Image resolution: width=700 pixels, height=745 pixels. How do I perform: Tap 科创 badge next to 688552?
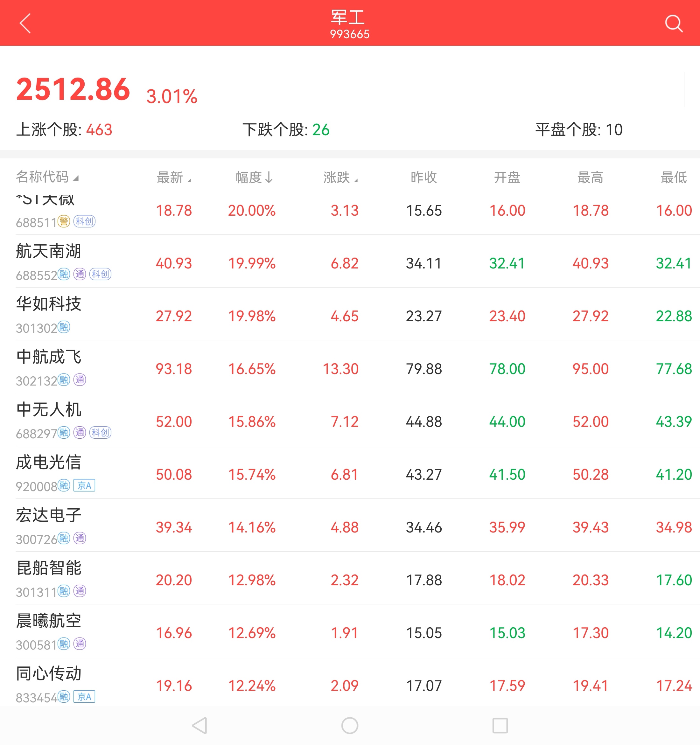(100, 274)
